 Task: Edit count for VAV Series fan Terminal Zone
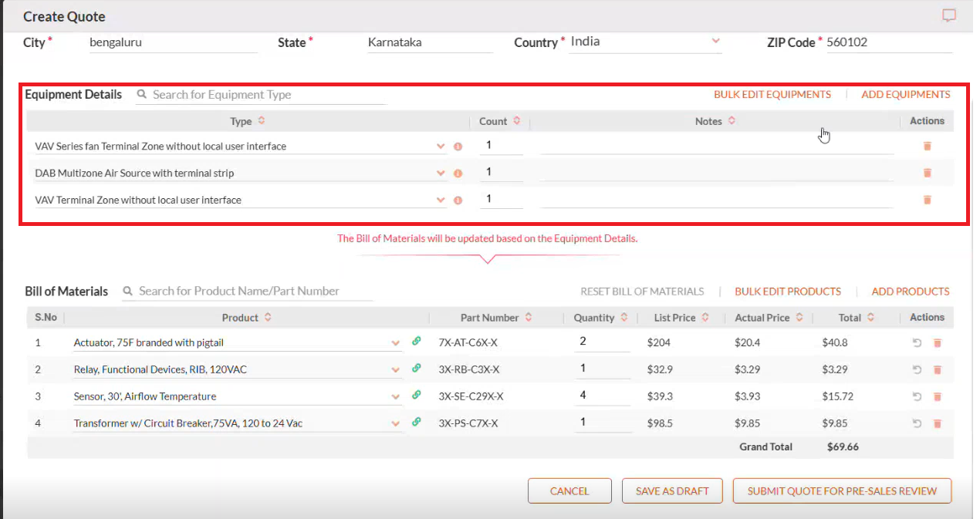[502, 145]
